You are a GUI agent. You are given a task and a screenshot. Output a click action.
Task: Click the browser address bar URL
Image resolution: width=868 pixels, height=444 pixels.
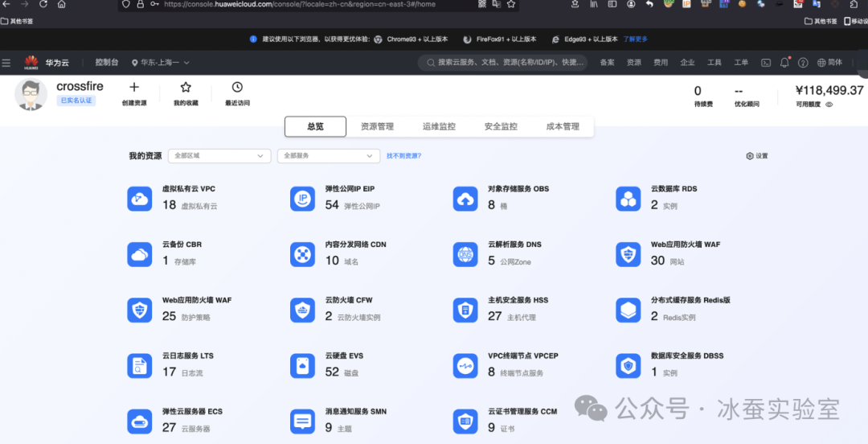[x=299, y=5]
